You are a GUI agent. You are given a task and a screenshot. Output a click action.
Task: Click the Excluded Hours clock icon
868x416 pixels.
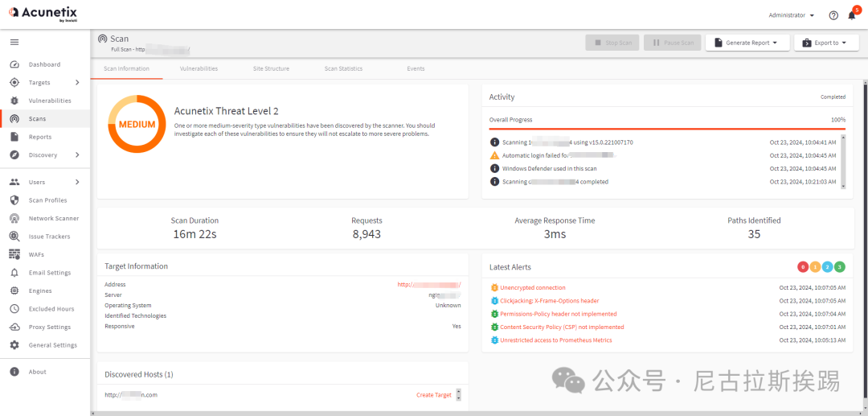point(15,309)
